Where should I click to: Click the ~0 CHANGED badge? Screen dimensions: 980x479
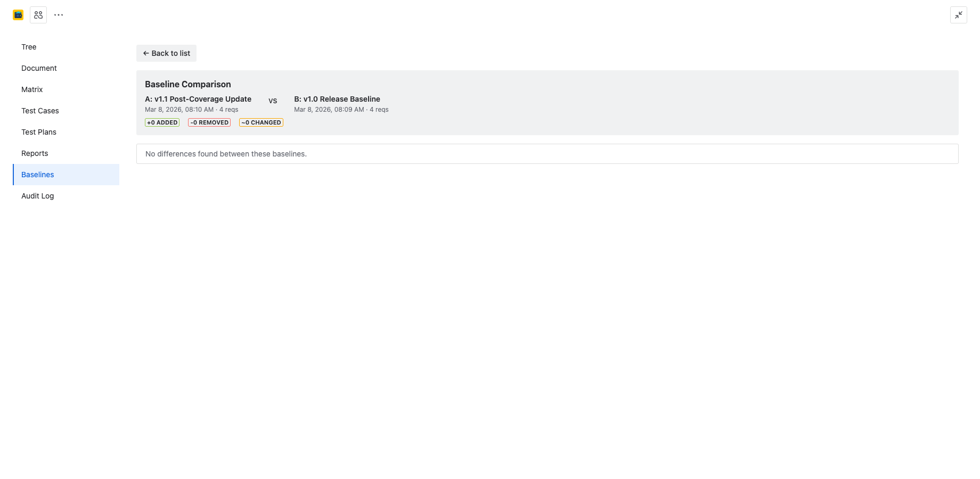point(261,122)
